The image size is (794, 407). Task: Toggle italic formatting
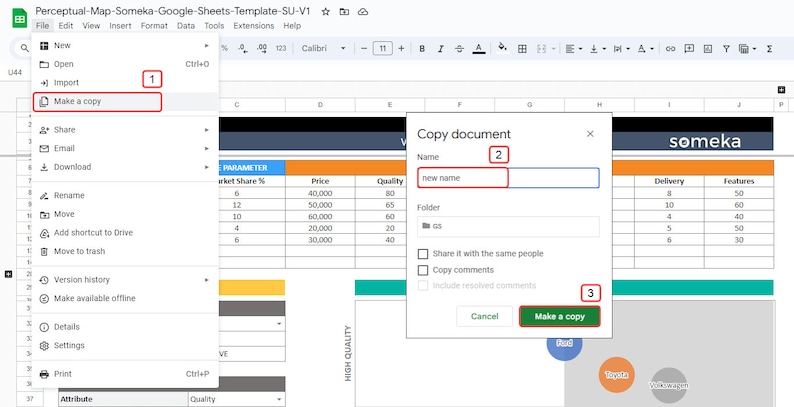[441, 49]
